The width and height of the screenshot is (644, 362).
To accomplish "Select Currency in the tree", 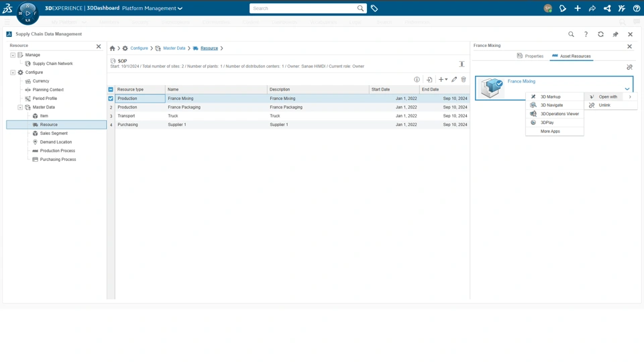I will (41, 81).
